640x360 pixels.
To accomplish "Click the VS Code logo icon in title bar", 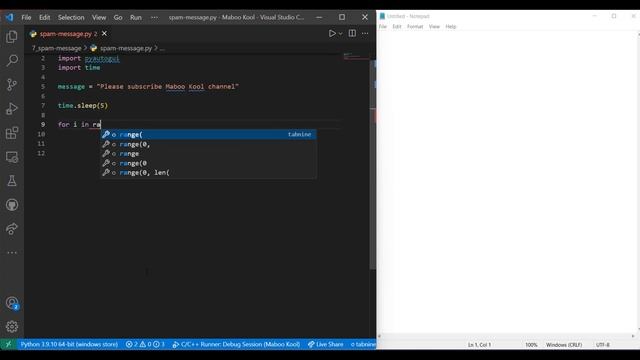I will click(9, 17).
